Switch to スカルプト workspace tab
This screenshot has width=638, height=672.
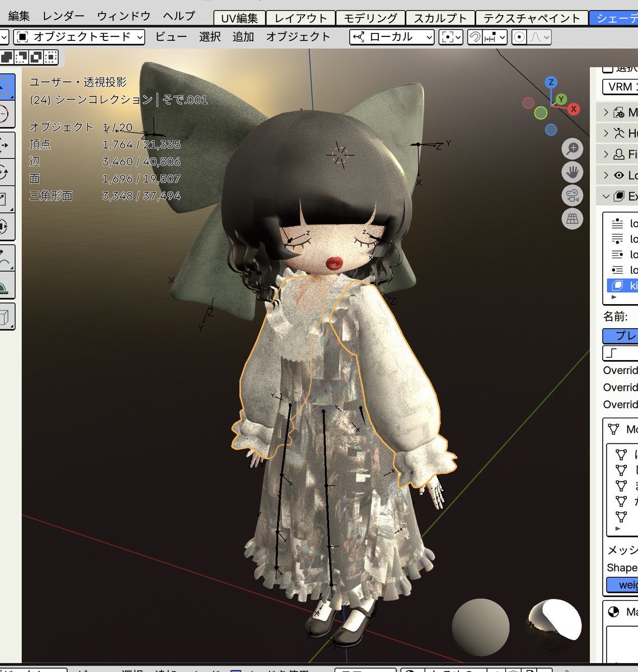pos(440,18)
